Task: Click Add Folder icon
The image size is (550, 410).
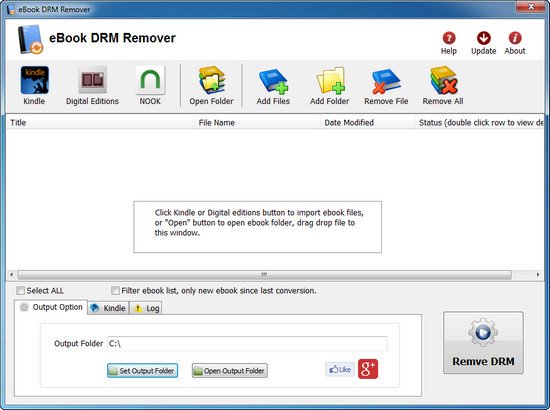Action: pyautogui.click(x=330, y=81)
